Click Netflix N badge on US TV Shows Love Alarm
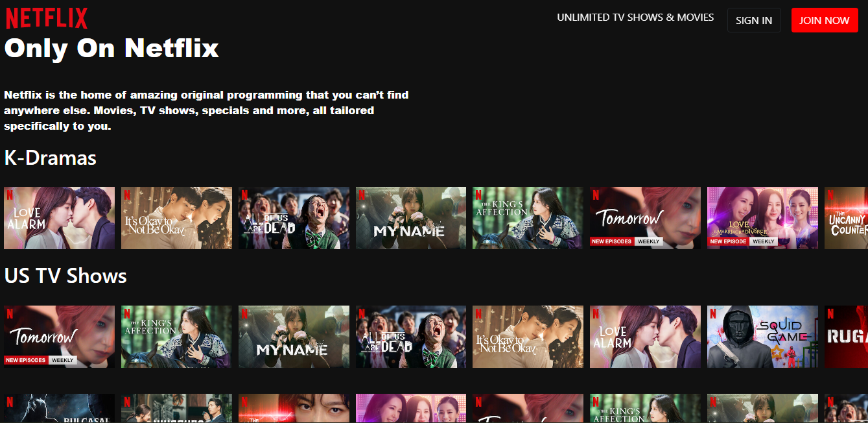 (x=596, y=313)
